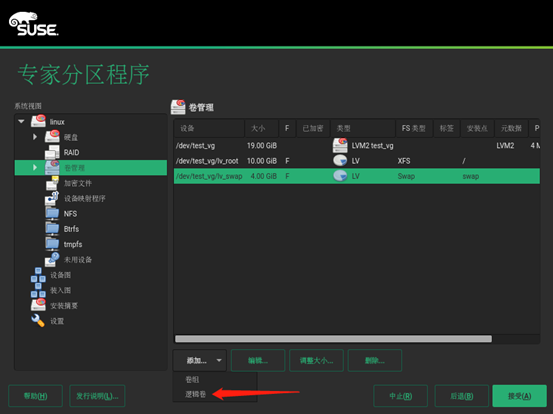Viewport: 553px width, 414px height.
Task: Click the lv_root LV type icon
Action: point(340,160)
